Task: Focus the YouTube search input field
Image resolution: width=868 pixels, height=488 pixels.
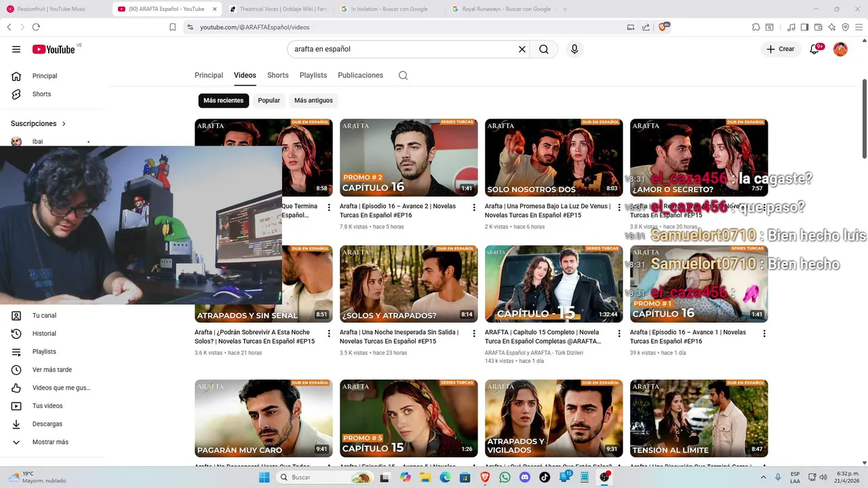Action: 403,49
